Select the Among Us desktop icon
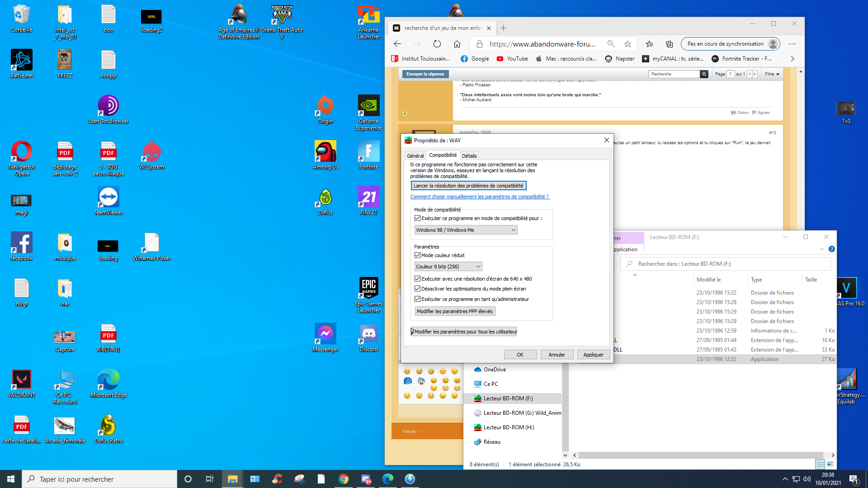Screen dimensions: 868x488 [x=325, y=155]
